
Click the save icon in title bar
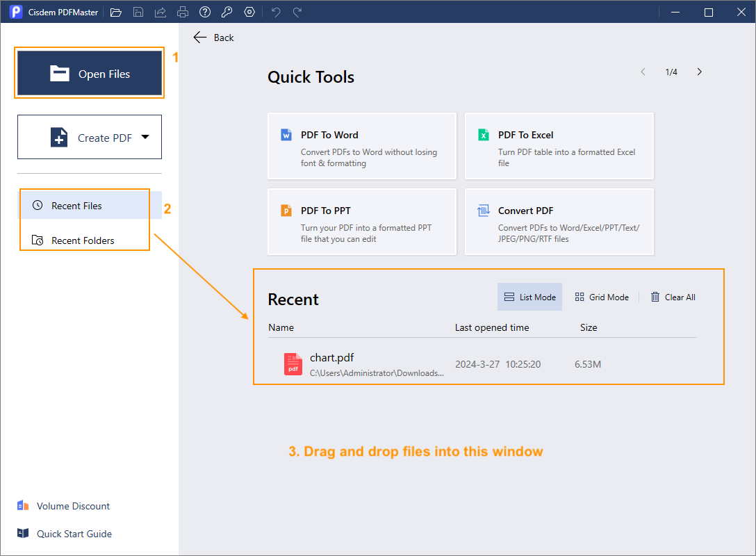tap(138, 13)
